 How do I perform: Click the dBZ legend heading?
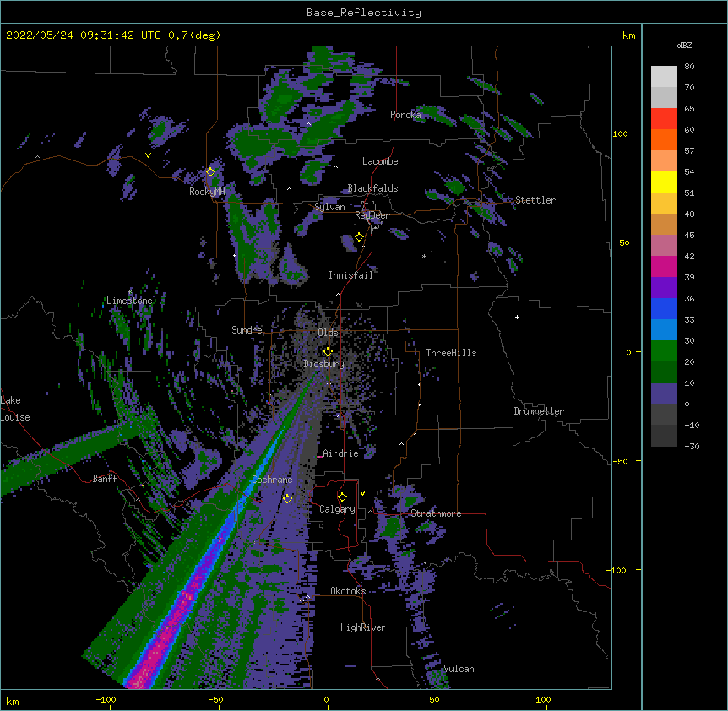[x=684, y=45]
